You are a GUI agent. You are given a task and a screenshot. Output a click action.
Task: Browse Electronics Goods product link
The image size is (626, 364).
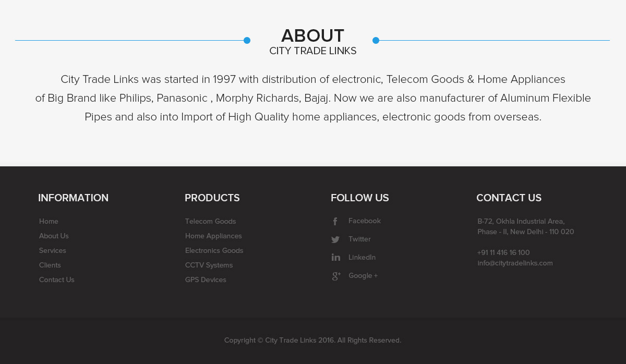point(214,251)
